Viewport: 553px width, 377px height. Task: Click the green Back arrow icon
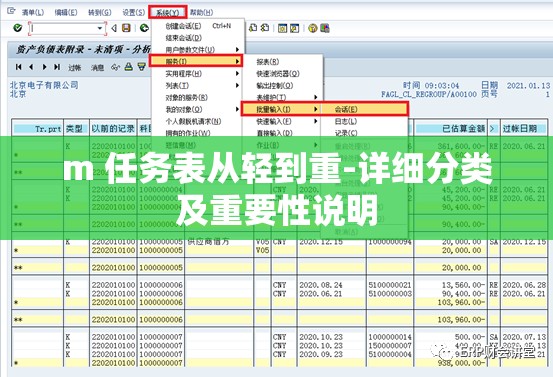point(144,28)
